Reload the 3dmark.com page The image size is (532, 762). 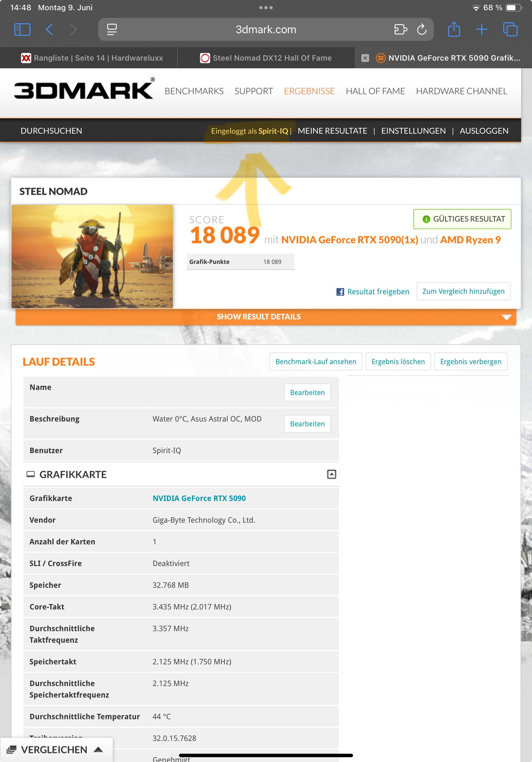coord(422,29)
